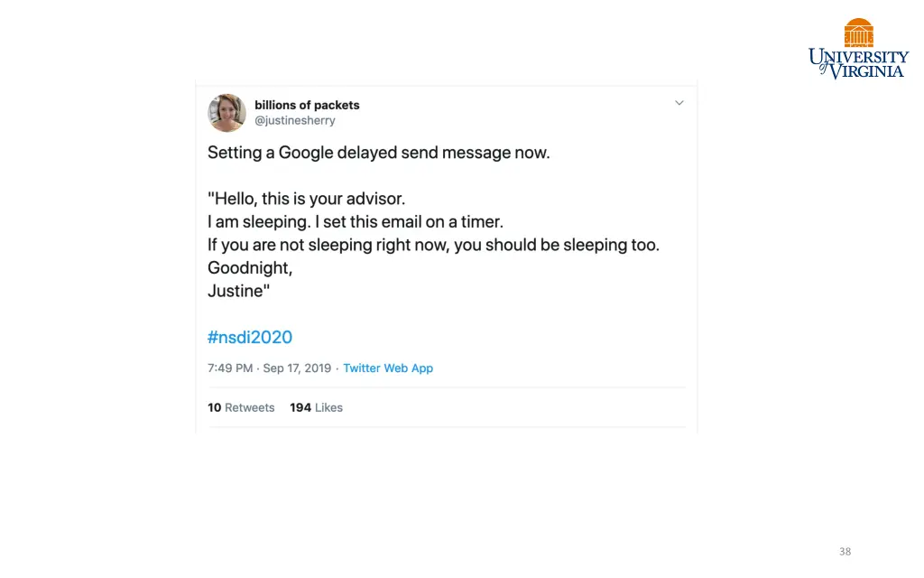
Task: Click the "Justine" signature line
Action: (238, 291)
